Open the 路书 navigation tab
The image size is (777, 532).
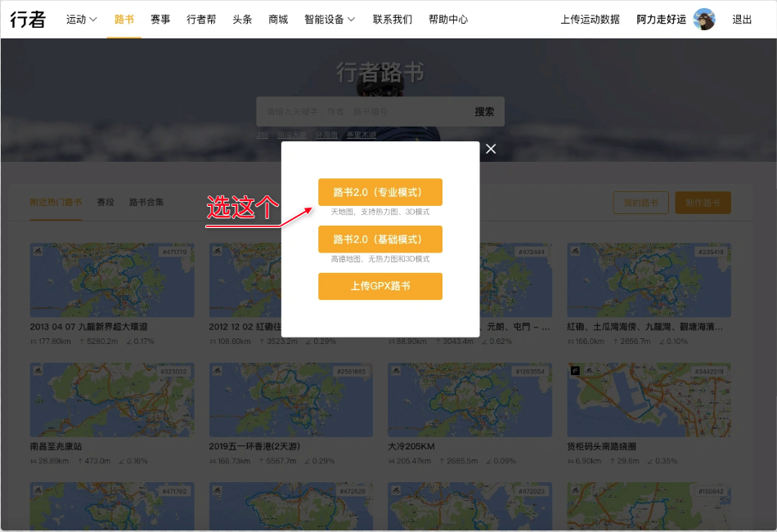click(x=124, y=20)
